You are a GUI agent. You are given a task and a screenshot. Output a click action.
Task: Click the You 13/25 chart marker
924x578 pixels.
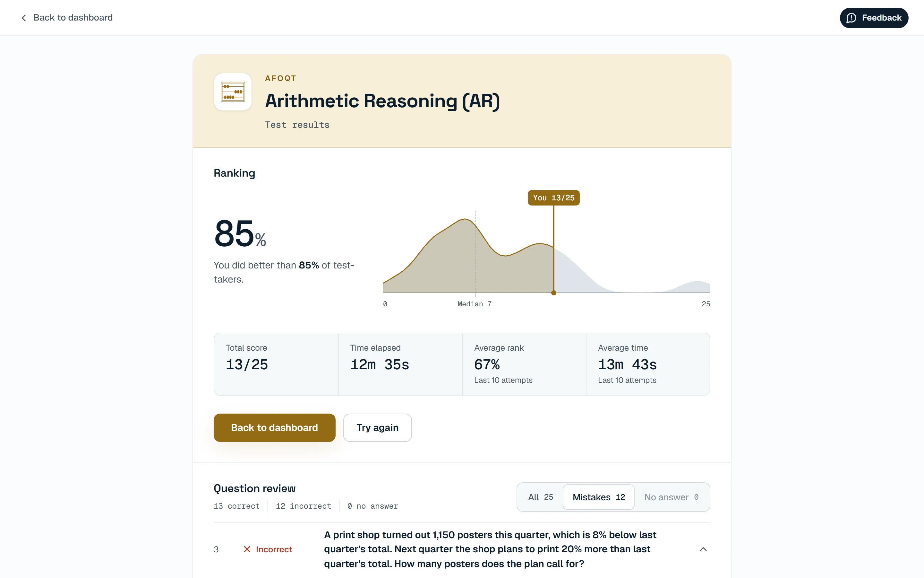pyautogui.click(x=554, y=197)
